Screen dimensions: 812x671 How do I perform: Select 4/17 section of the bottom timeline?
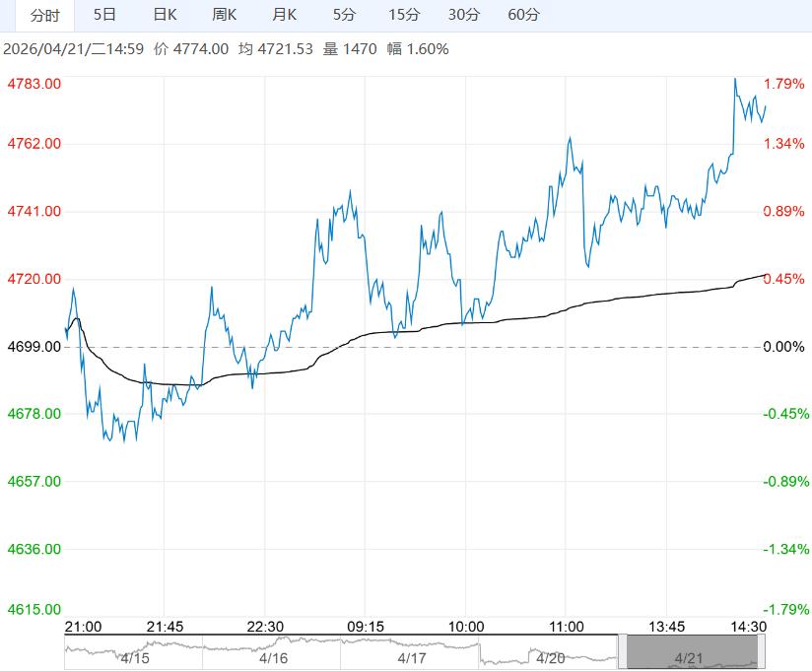(411, 655)
